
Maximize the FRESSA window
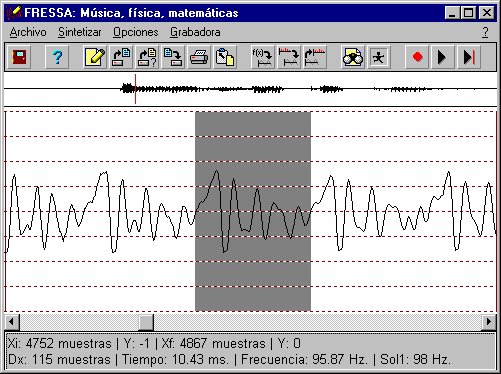(468, 13)
